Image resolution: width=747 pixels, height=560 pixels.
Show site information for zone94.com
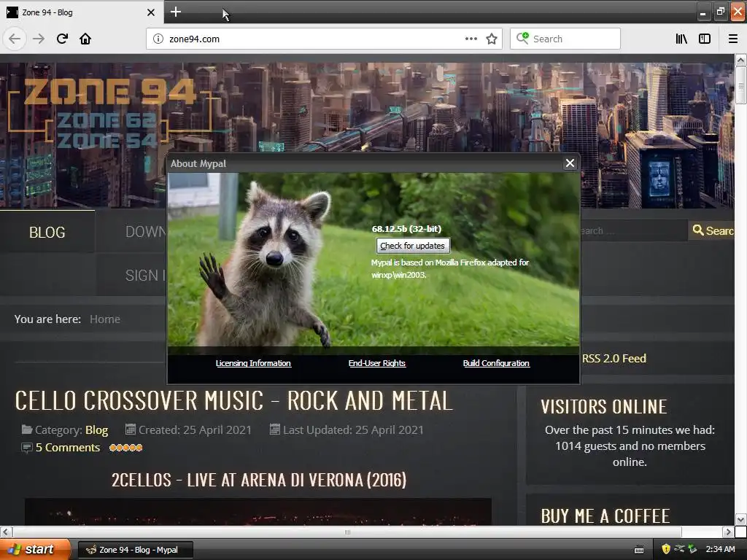(158, 39)
